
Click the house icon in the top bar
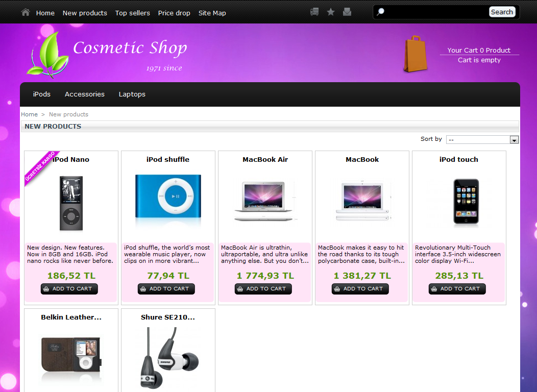click(26, 12)
